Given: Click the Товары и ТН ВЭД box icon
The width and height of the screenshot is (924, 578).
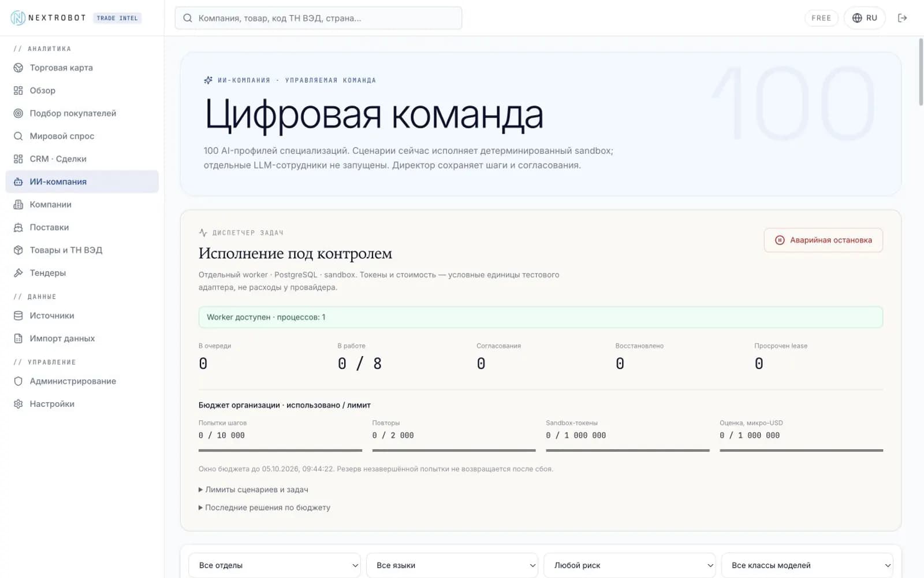Looking at the screenshot, I should [x=18, y=250].
